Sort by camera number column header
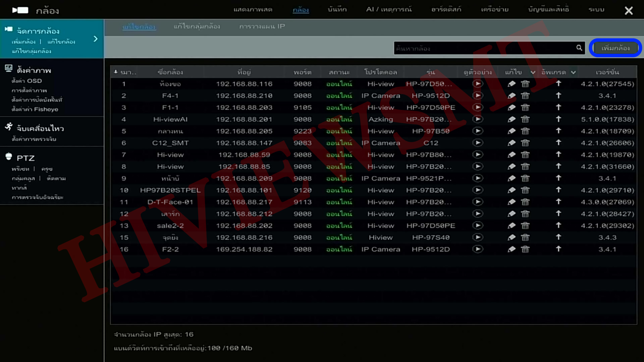This screenshot has width=644, height=362. pos(125,72)
